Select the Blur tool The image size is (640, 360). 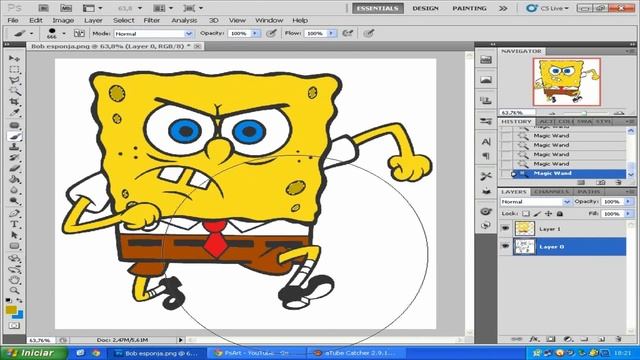pyautogui.click(x=14, y=190)
